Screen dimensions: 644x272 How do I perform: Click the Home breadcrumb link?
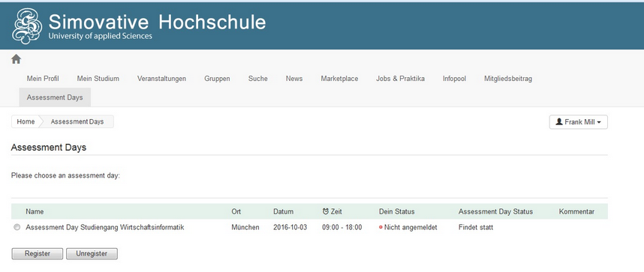click(x=26, y=122)
